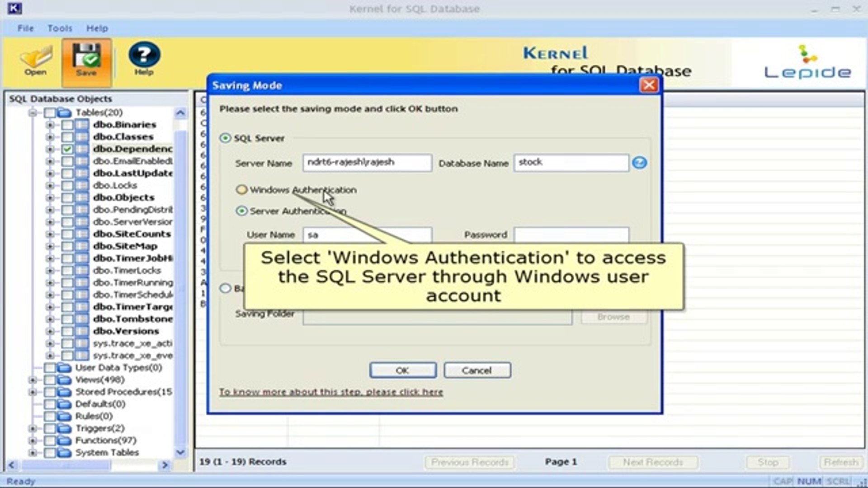Collapse the Tables(20) tree node
The width and height of the screenshot is (868, 488).
[x=32, y=113]
